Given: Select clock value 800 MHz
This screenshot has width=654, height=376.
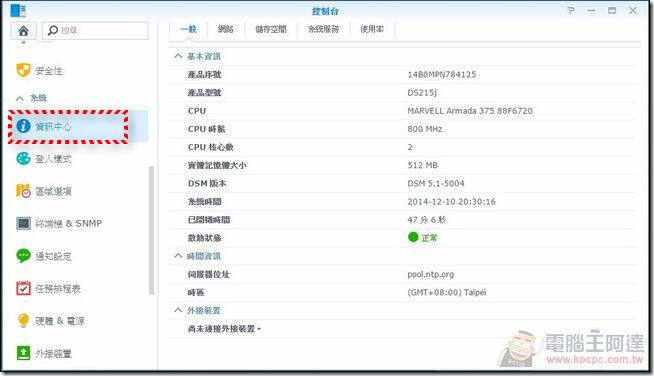Looking at the screenshot, I should pyautogui.click(x=425, y=129).
